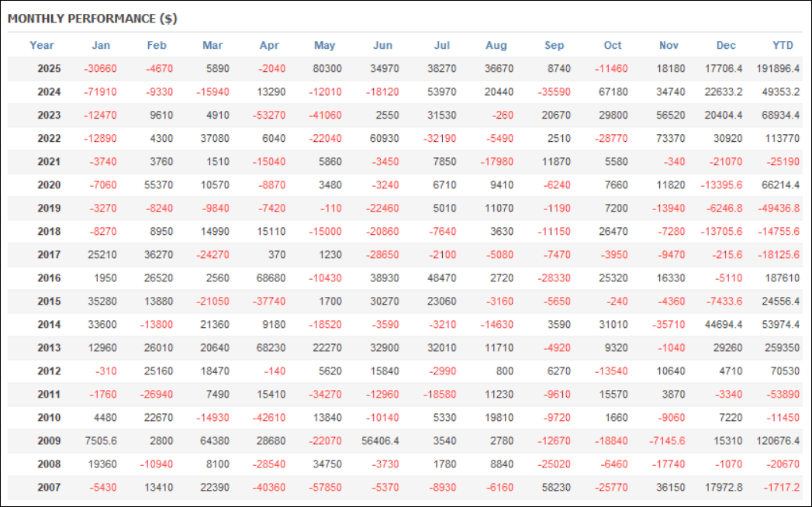The image size is (812, 507).
Task: Click 2022 Nov value 73370
Action: pyautogui.click(x=671, y=138)
